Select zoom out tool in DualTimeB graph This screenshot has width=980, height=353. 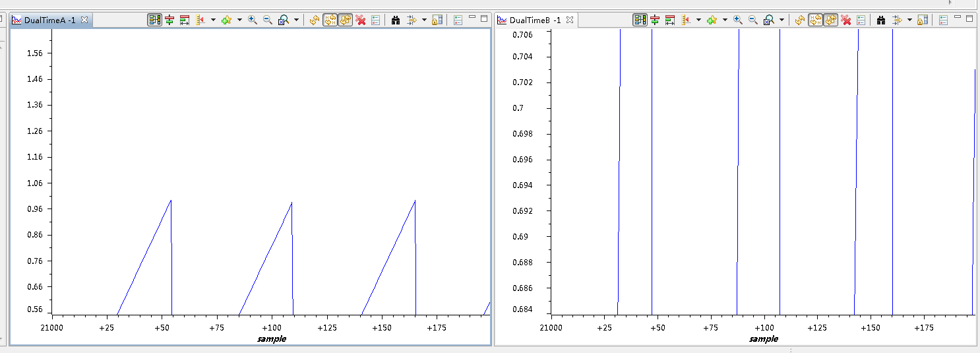coord(752,20)
